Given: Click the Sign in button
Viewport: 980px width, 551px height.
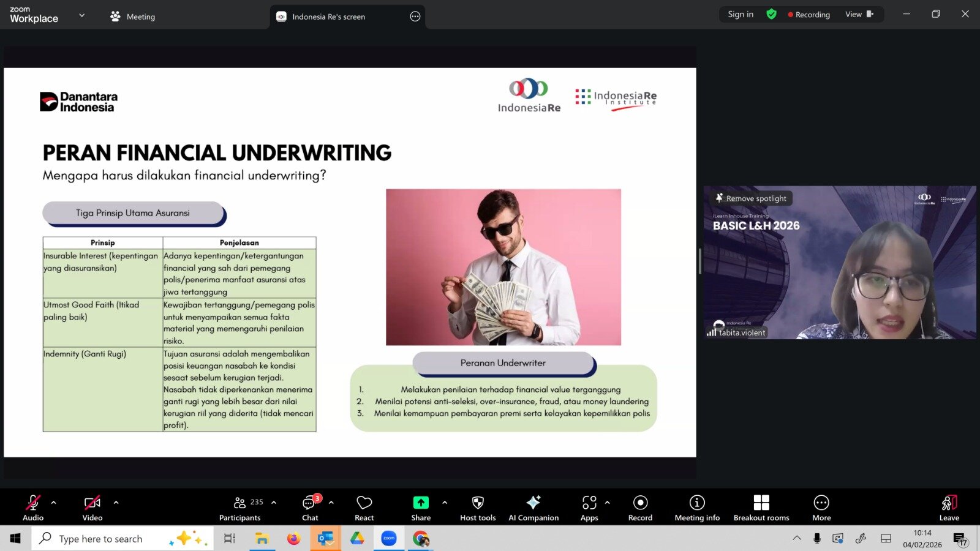Looking at the screenshot, I should coord(740,14).
